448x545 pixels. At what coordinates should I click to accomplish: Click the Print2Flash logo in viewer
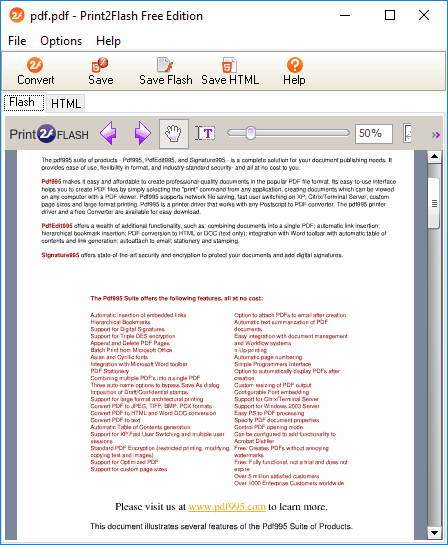point(49,134)
